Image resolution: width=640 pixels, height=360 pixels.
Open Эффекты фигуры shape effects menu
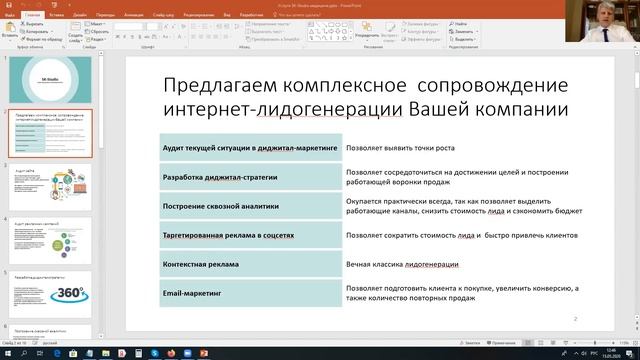[x=421, y=39]
